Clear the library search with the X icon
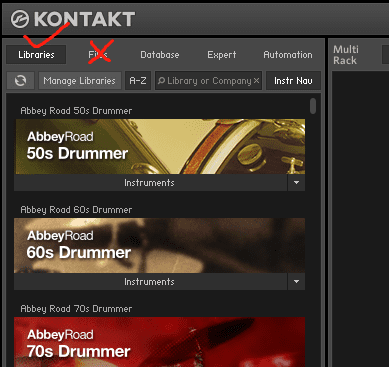 [256, 81]
